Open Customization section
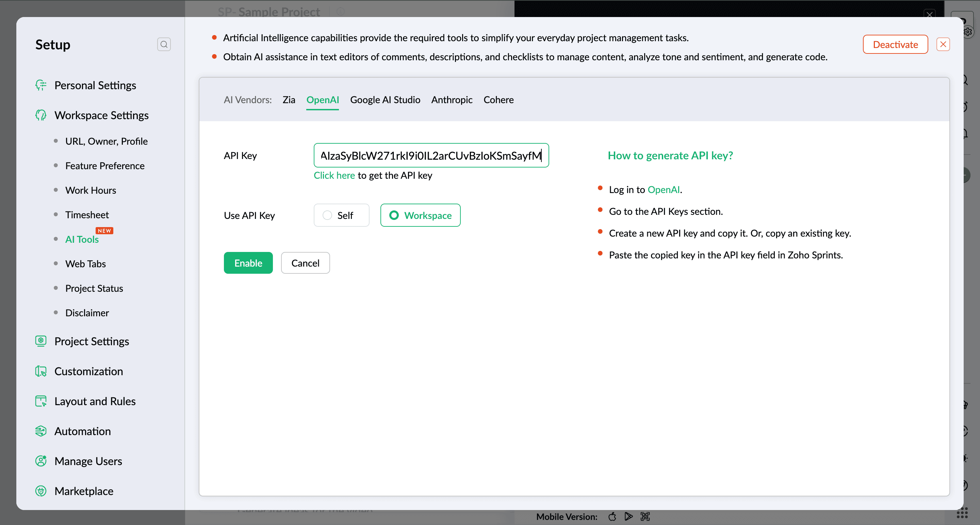980x525 pixels. pos(88,371)
